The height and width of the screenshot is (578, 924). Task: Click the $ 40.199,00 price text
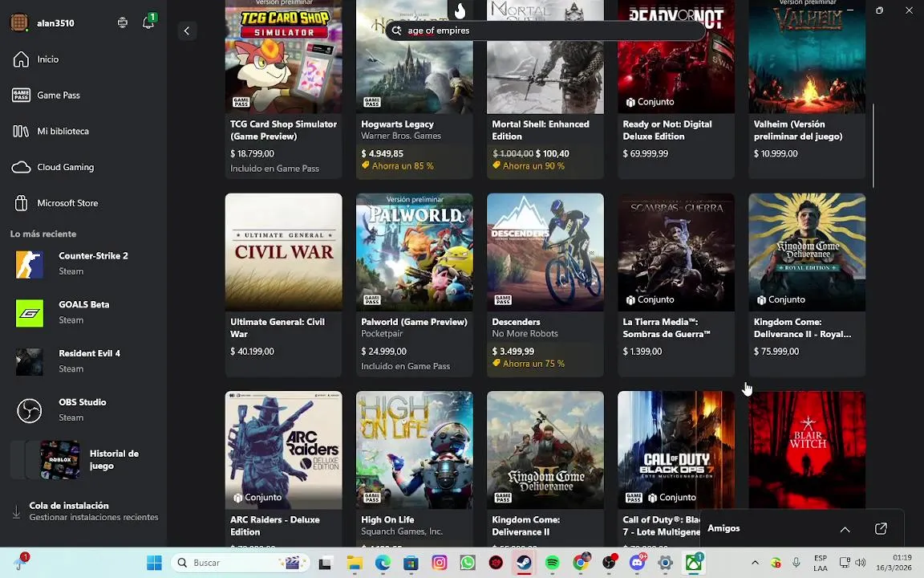click(252, 351)
